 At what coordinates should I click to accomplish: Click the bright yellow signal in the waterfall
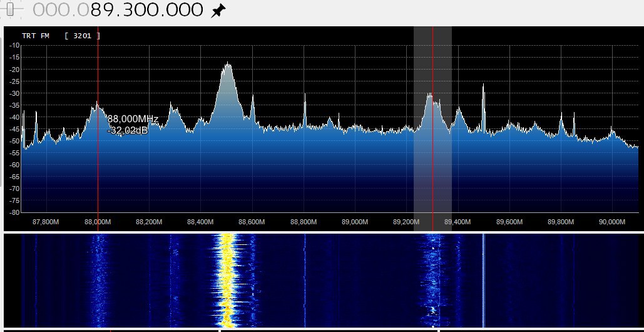click(227, 281)
